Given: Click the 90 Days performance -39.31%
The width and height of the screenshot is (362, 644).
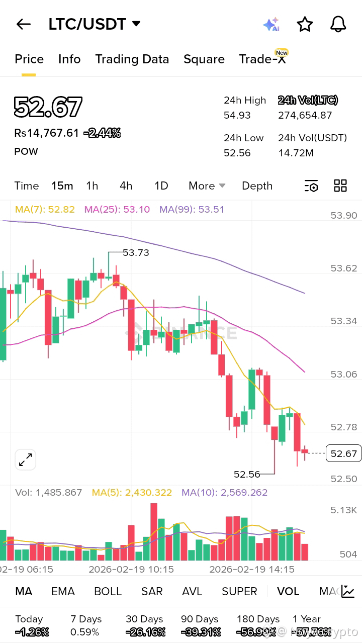Looking at the screenshot, I should (200, 632).
